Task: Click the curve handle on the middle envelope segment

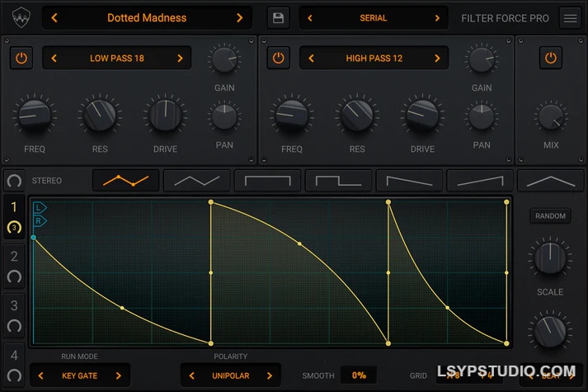Action: [x=299, y=243]
